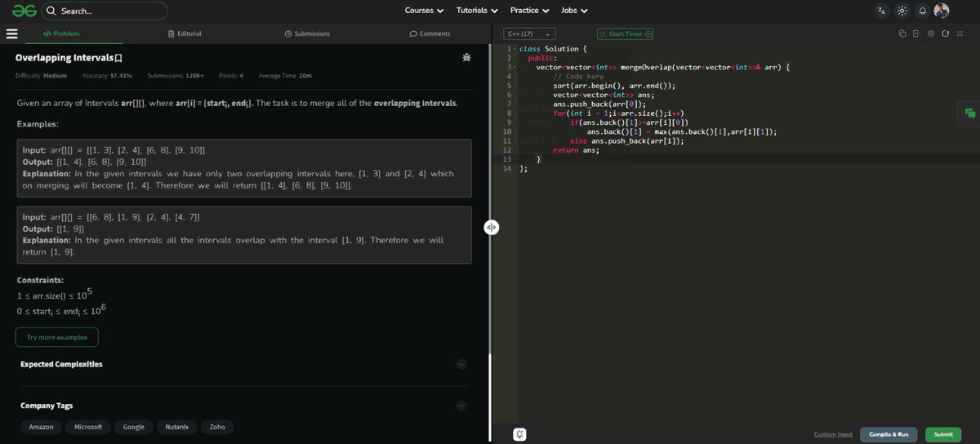Viewport: 980px width, 444px height.
Task: Click the 'sort(arr.begin(), arr.end());' line
Action: pos(614,85)
